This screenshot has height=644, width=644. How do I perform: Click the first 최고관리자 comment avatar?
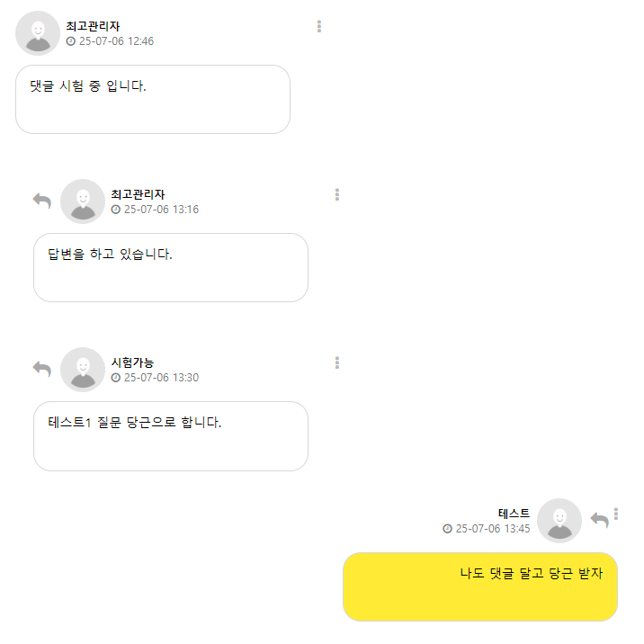(x=38, y=33)
